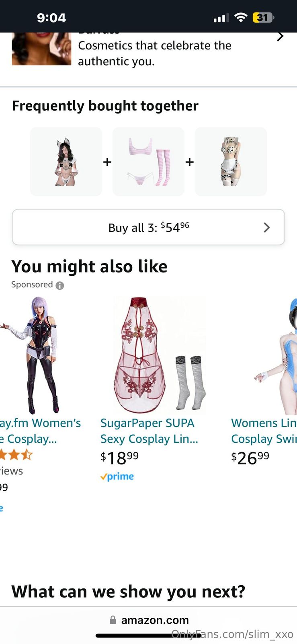
Task: Click the star rating of first product
Action: click(x=16, y=455)
